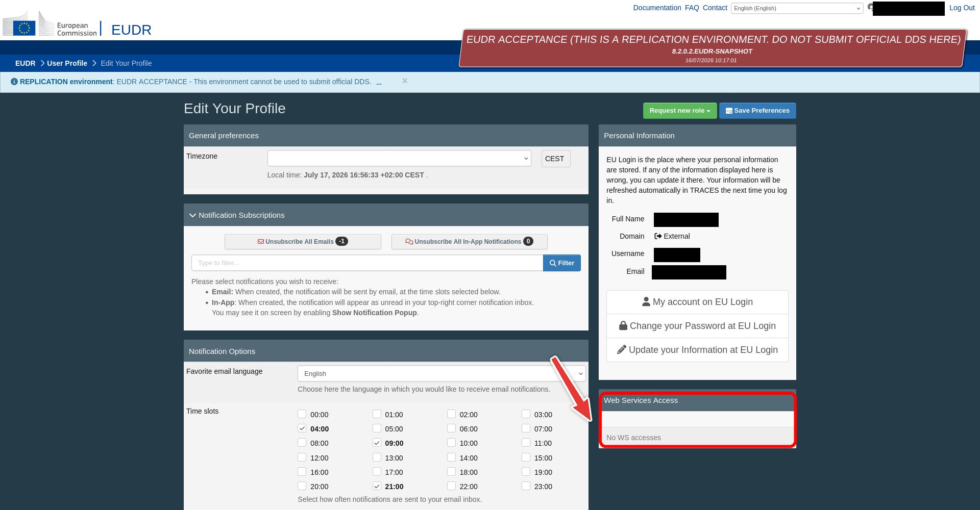Click the External domain arrow icon

point(658,236)
